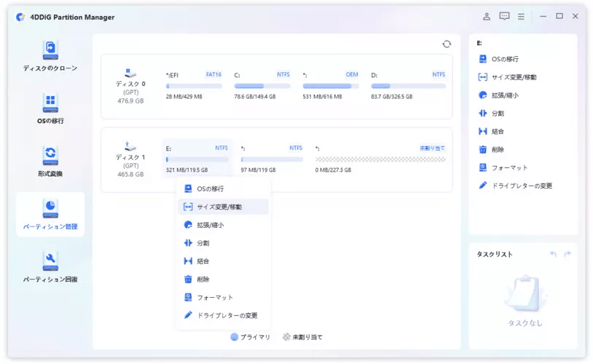
Task: Click 結合 icon in right panel
Action: (483, 132)
